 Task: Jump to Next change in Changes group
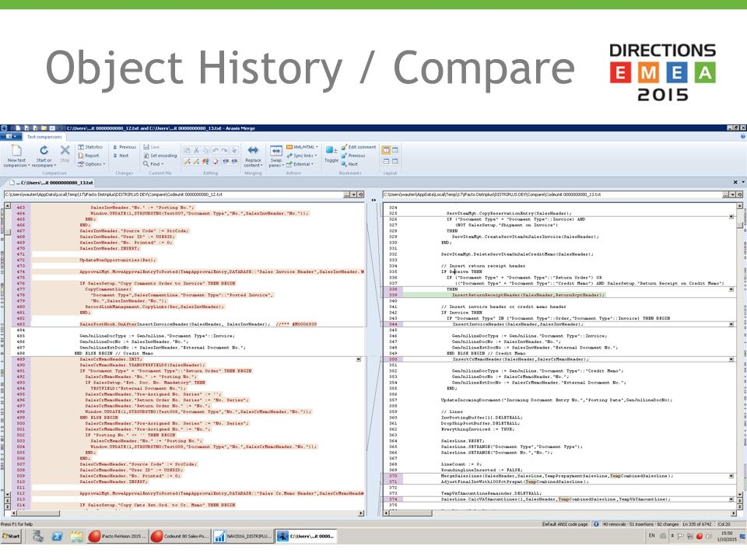click(121, 156)
